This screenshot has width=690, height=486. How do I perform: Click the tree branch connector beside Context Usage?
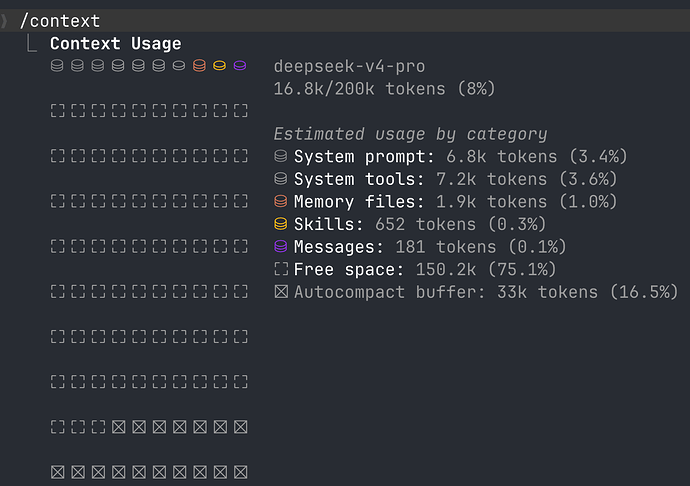(x=32, y=43)
